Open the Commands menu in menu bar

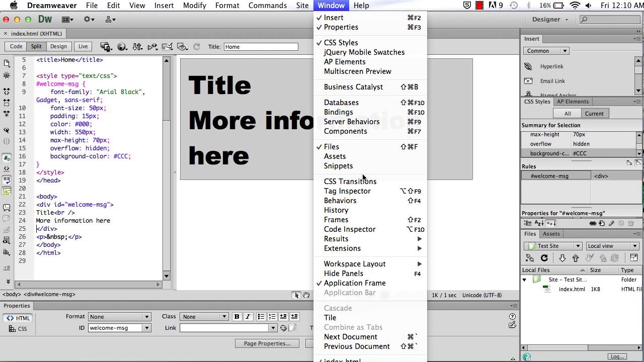pyautogui.click(x=268, y=6)
